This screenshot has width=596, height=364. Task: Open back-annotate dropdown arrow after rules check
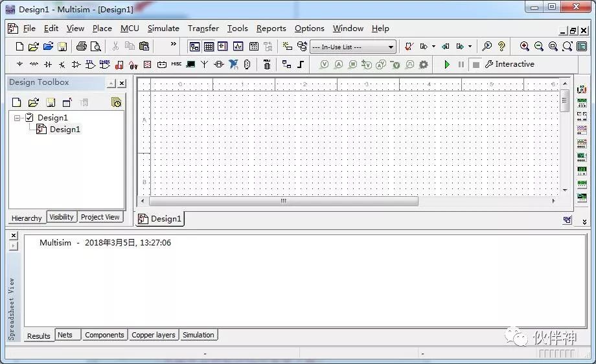point(433,47)
